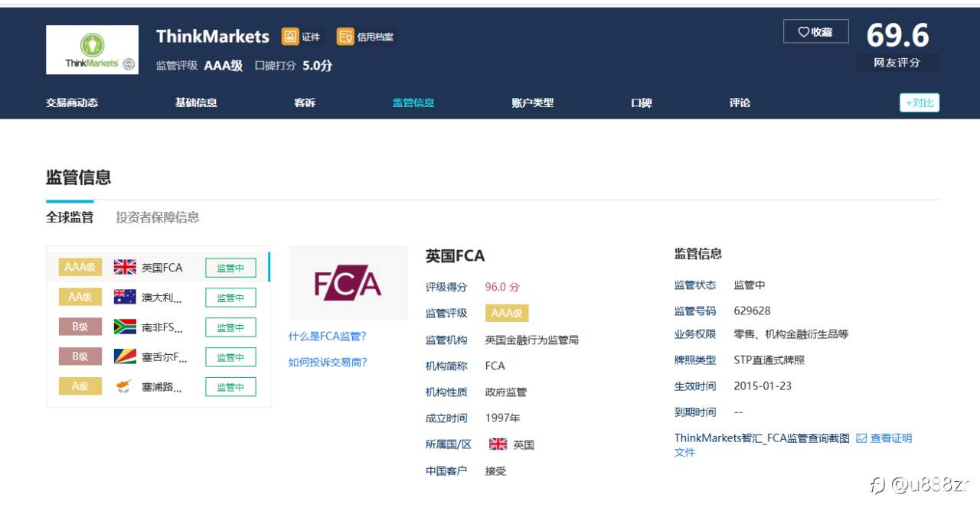This screenshot has height=514, width=980.
Task: Click the Cyprus flag icon
Action: [125, 386]
